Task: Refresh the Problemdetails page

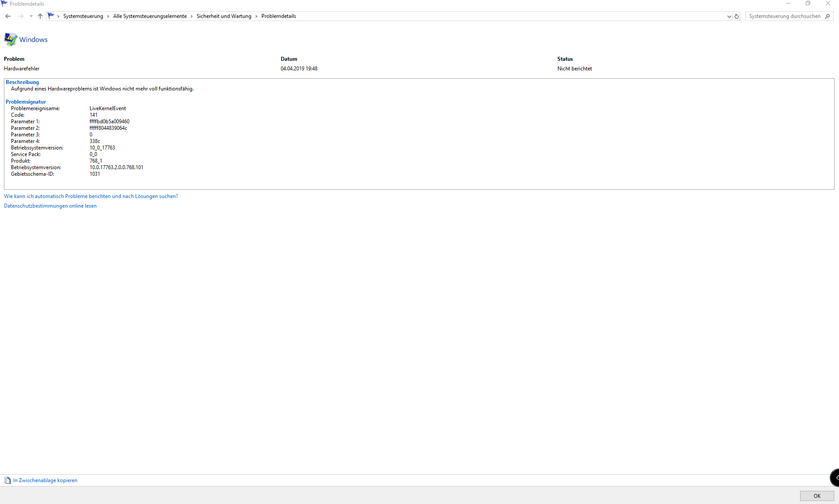Action: (737, 16)
